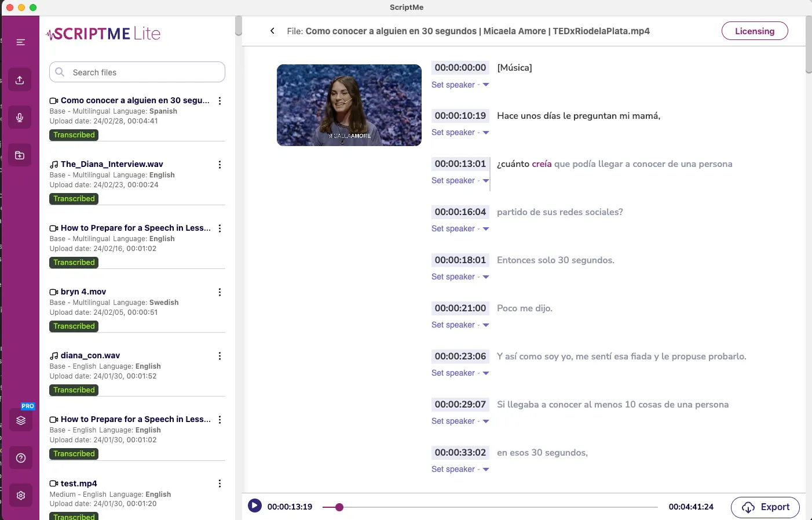Click the add-to-folder icon in the sidebar
The width and height of the screenshot is (812, 520).
[20, 155]
